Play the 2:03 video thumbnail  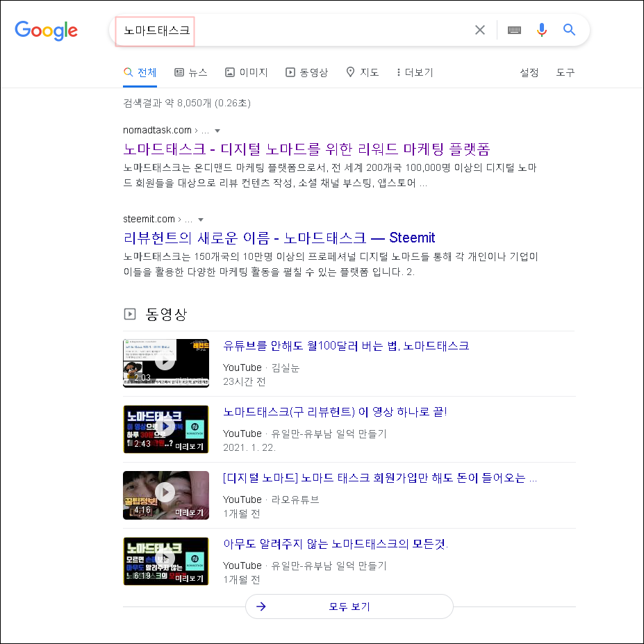[166, 363]
